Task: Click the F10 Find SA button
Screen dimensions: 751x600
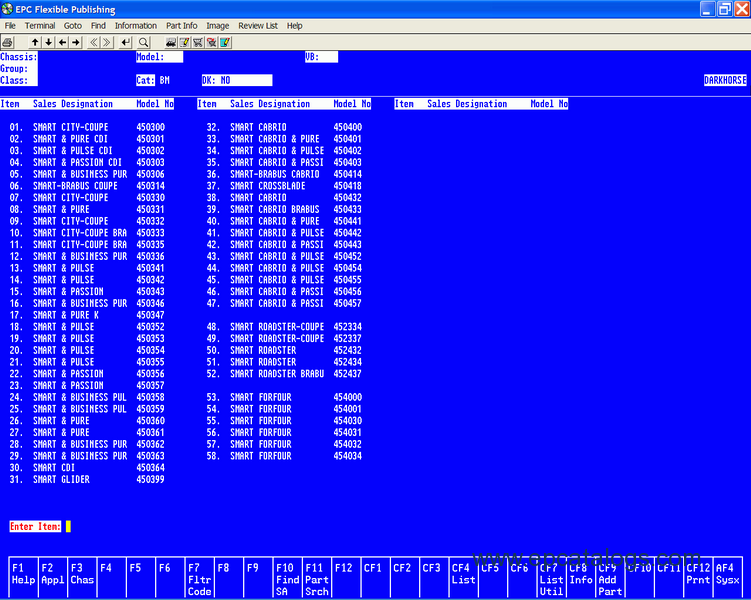Action: tap(287, 578)
